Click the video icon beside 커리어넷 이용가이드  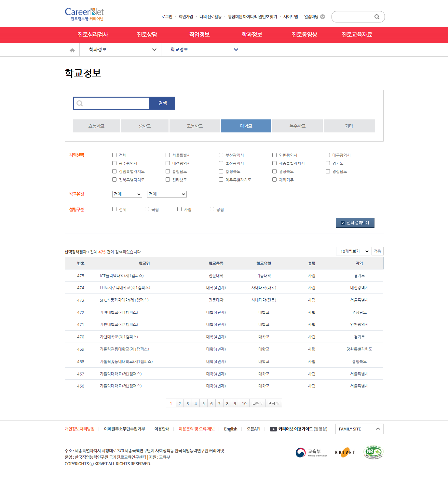pos(273,429)
